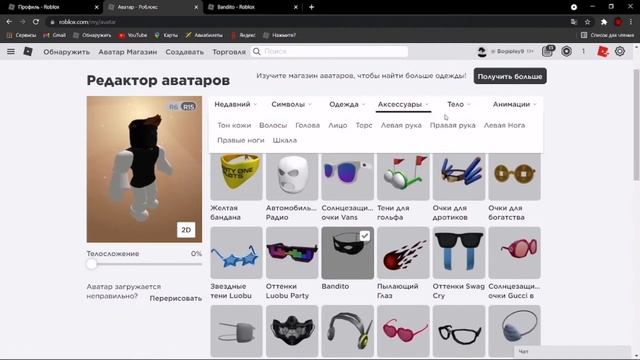
Task: Choose Волосы from body submenu
Action: point(273,125)
